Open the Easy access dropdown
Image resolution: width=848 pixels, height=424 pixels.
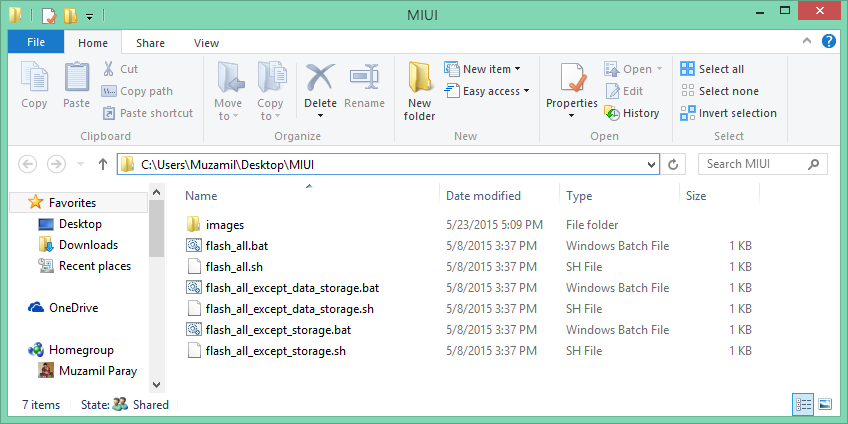(x=526, y=91)
